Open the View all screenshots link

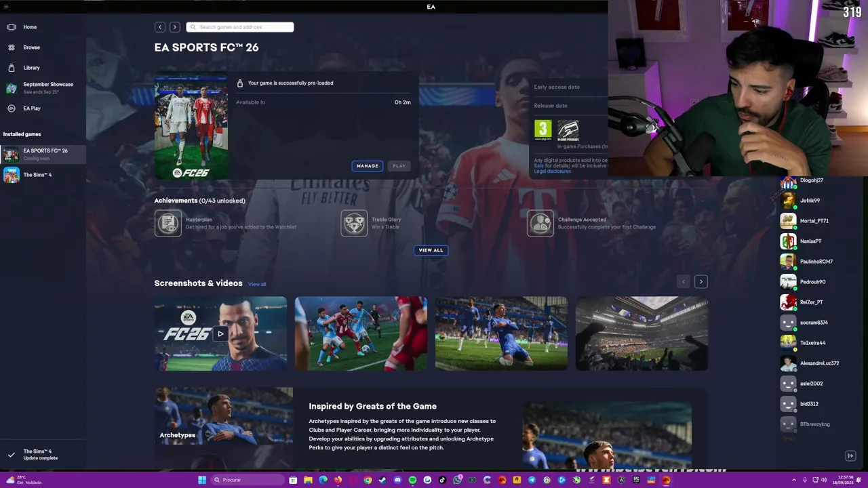click(x=257, y=284)
